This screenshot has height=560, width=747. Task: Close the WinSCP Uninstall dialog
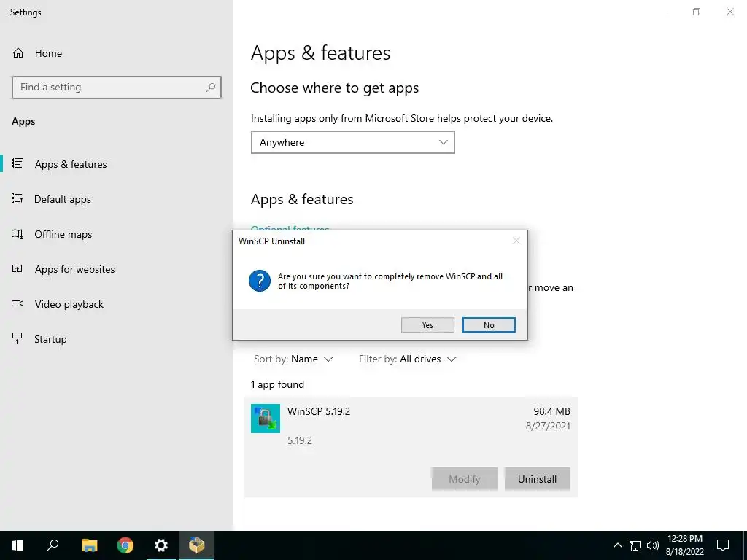click(516, 241)
